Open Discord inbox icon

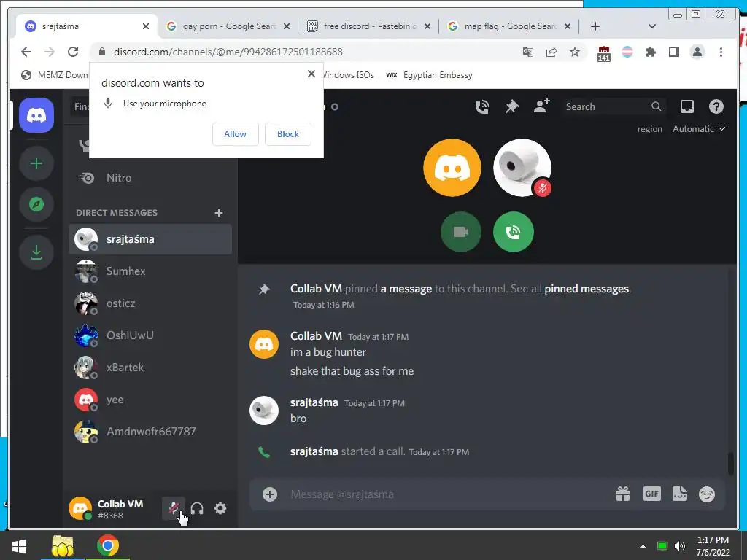[686, 106]
